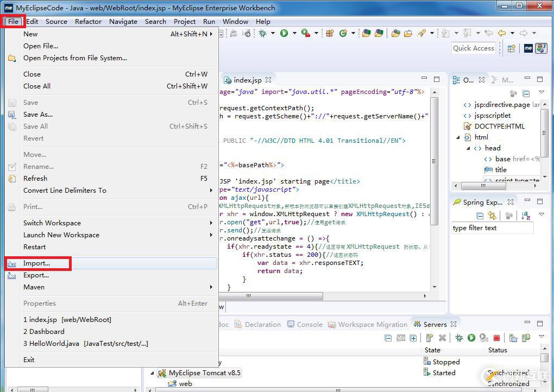This screenshot has height=392, width=554.
Task: Open Spring Explorer view menu triangle
Action: tap(542, 214)
